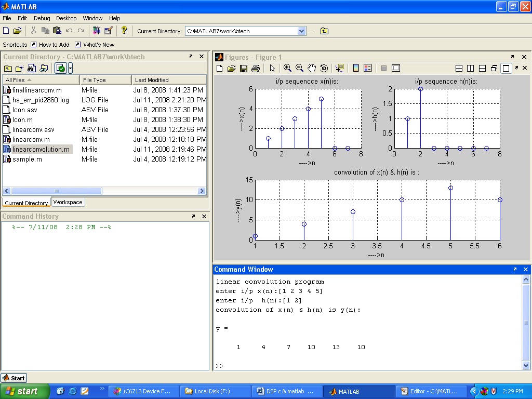532x399 pixels.
Task: Toggle the Insert Legend button
Action: [368, 68]
